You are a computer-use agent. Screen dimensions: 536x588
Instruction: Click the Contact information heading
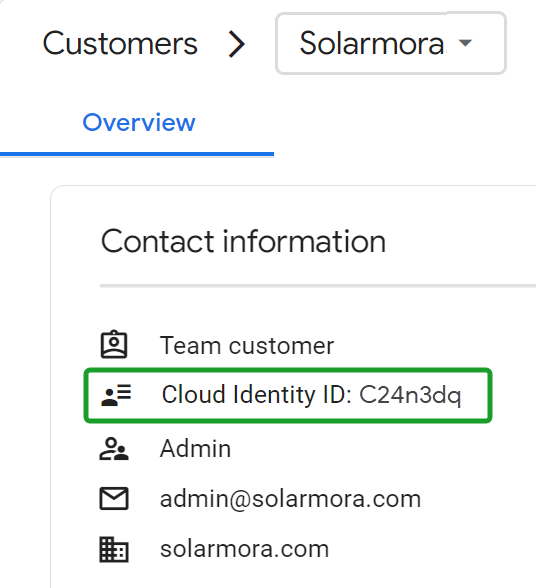click(243, 242)
